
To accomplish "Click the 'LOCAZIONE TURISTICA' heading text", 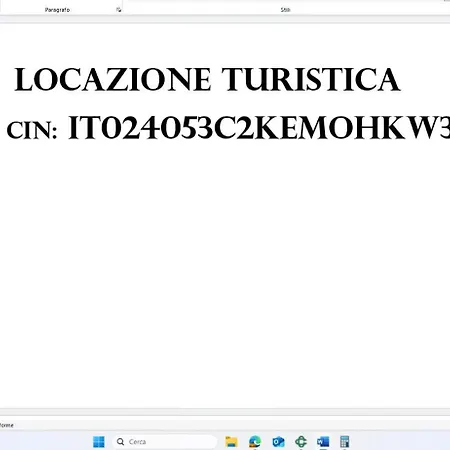I will (x=207, y=79).
